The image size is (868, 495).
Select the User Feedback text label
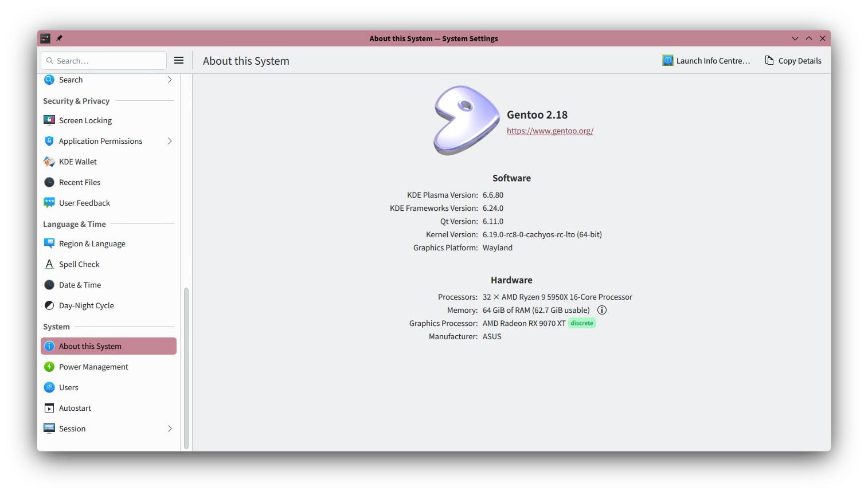pos(84,203)
